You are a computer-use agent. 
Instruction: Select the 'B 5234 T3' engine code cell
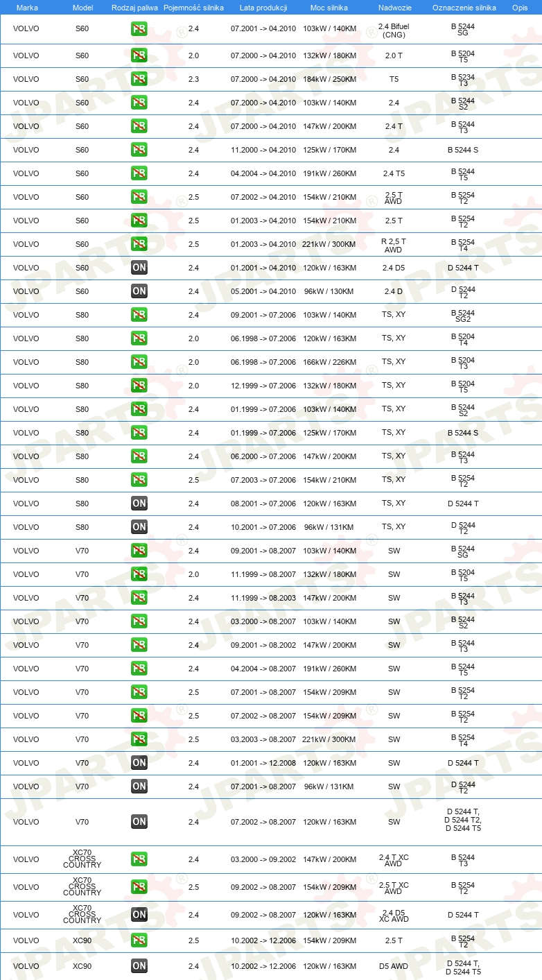pos(463,79)
